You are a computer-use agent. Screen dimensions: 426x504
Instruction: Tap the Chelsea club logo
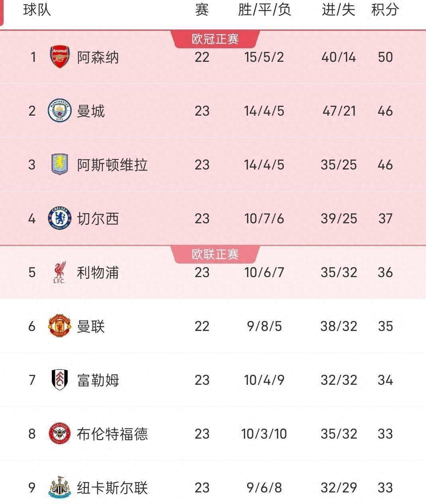pos(60,218)
